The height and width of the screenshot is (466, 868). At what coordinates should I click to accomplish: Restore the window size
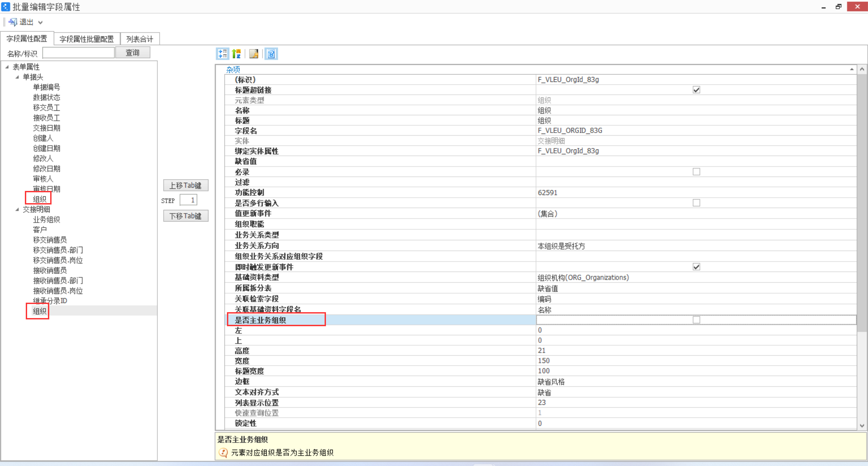coord(839,6)
